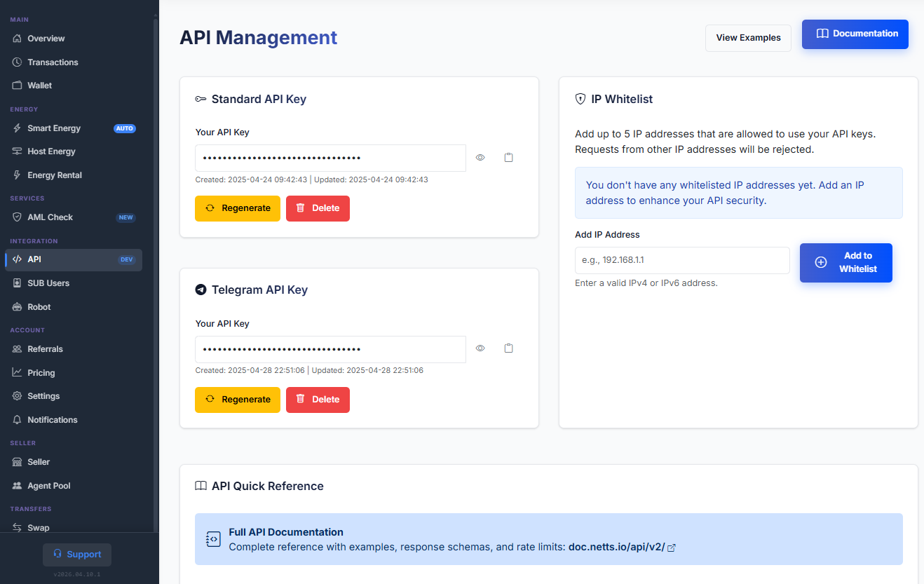Screen dimensions: 924x584
Task: Click the Add IP Address input field
Action: click(681, 260)
